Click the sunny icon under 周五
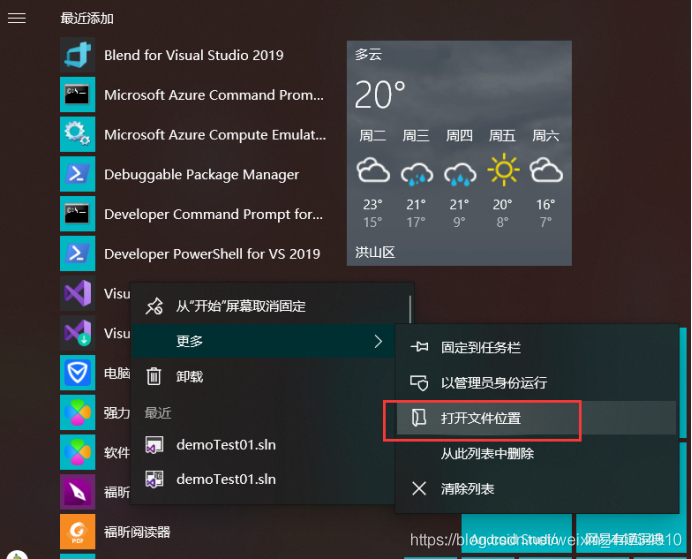This screenshot has width=692, height=559. click(503, 170)
